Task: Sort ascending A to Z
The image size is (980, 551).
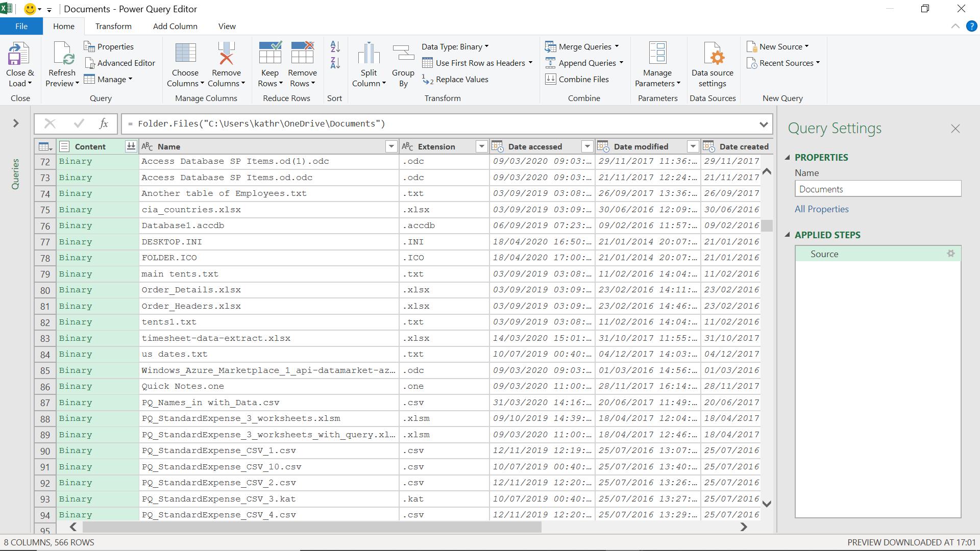Action: point(335,46)
